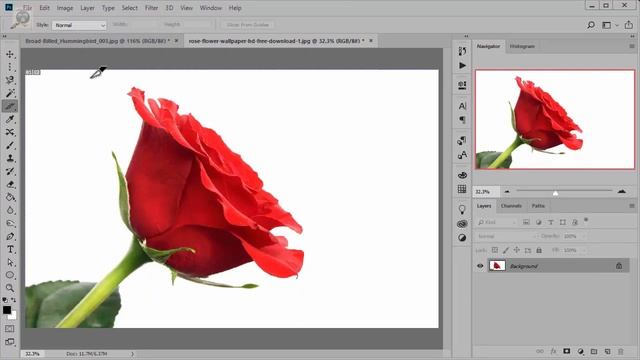Select the History Brush tool

click(x=10, y=171)
